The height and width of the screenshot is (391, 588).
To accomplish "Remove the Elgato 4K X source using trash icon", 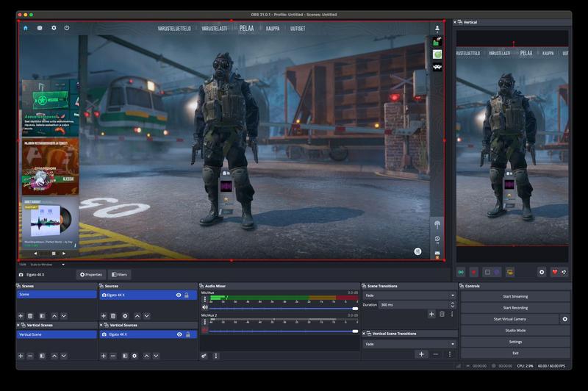I will pyautogui.click(x=114, y=316).
